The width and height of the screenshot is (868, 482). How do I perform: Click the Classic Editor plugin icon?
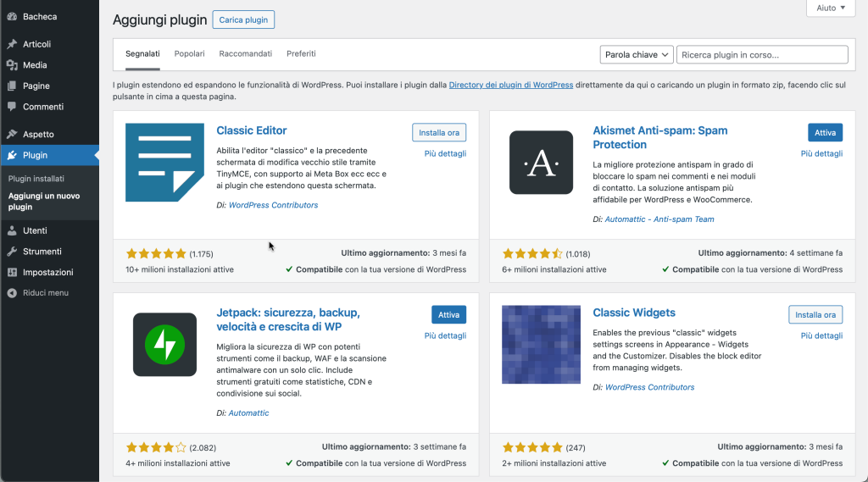(164, 162)
